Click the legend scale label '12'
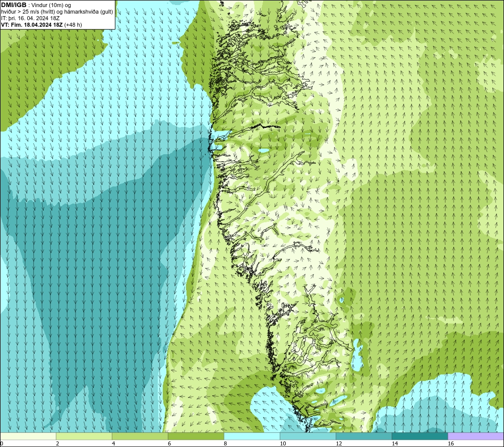This screenshot has width=504, height=447. (x=339, y=443)
